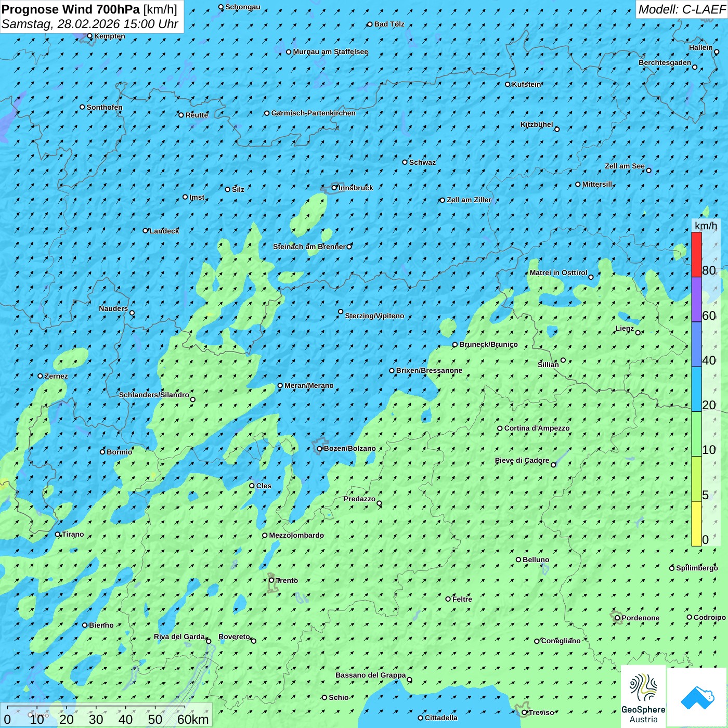Image resolution: width=728 pixels, height=728 pixels.
Task: Click the Bassano del Grappa label
Action: point(371,675)
